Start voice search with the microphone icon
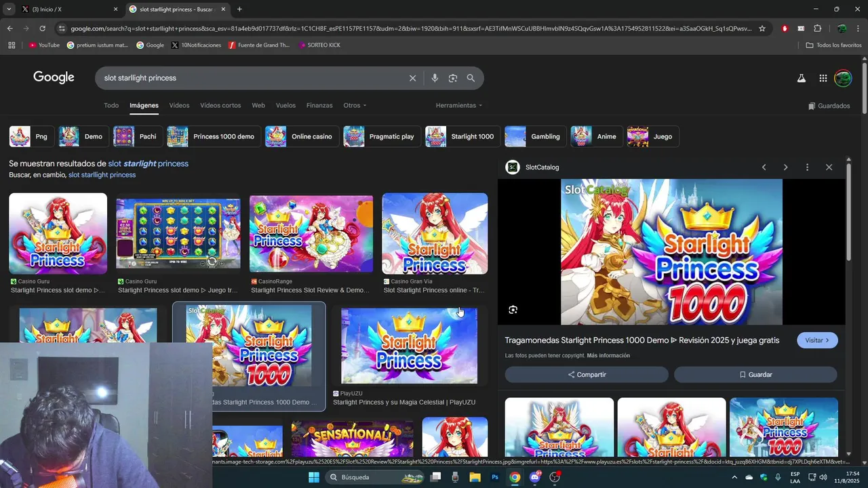The image size is (868, 488). tap(435, 78)
